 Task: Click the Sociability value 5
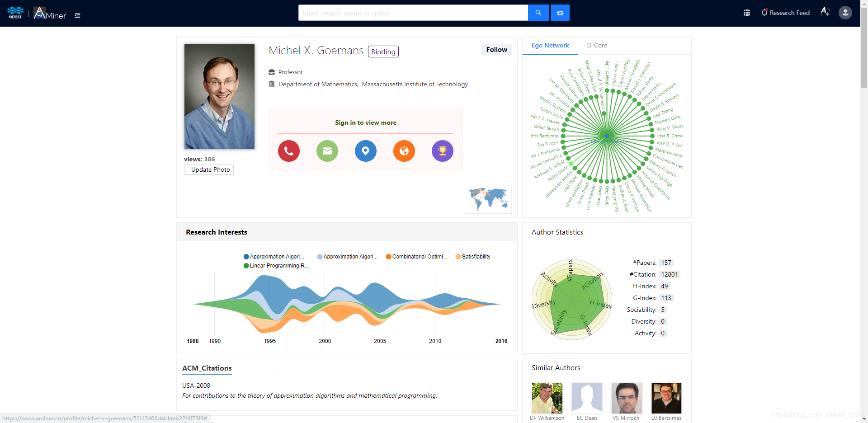pyautogui.click(x=662, y=310)
